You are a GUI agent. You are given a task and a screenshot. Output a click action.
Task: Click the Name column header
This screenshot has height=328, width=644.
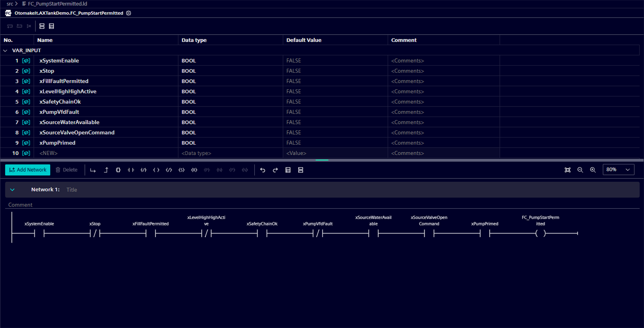point(45,40)
